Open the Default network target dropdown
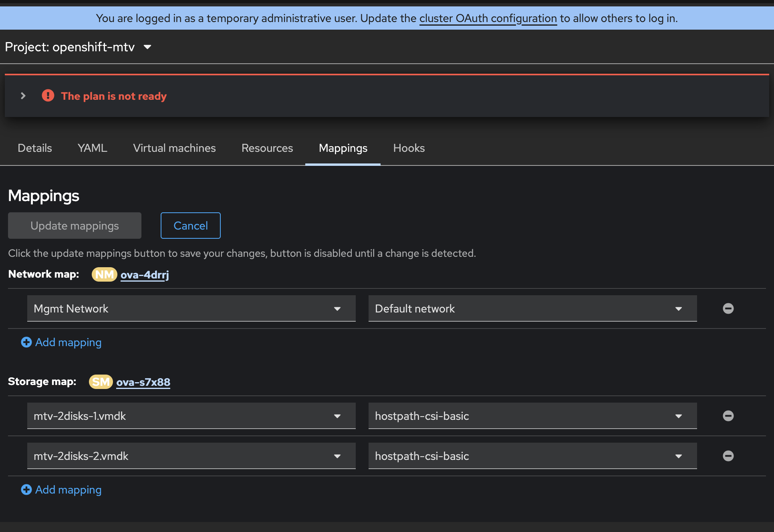The image size is (774, 532). (532, 308)
